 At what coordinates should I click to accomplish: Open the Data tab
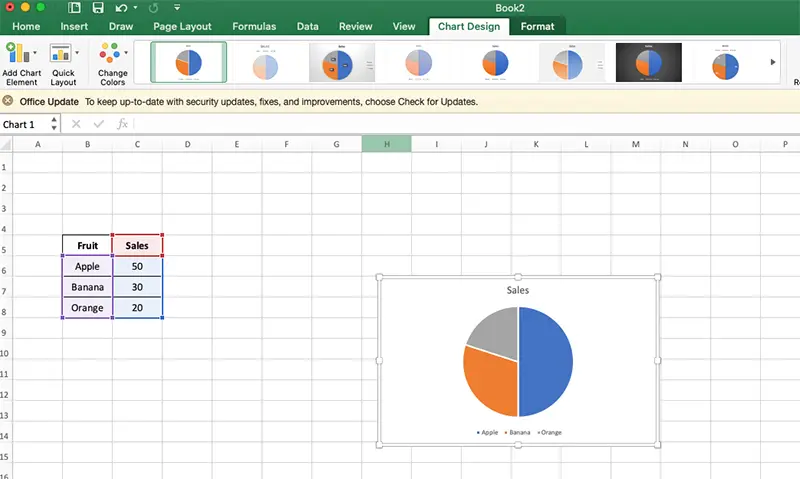308,27
